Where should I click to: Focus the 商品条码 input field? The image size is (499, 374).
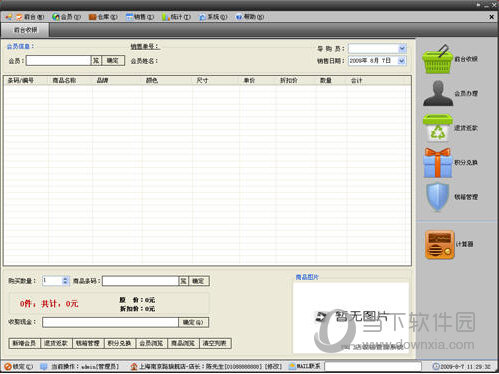141,281
